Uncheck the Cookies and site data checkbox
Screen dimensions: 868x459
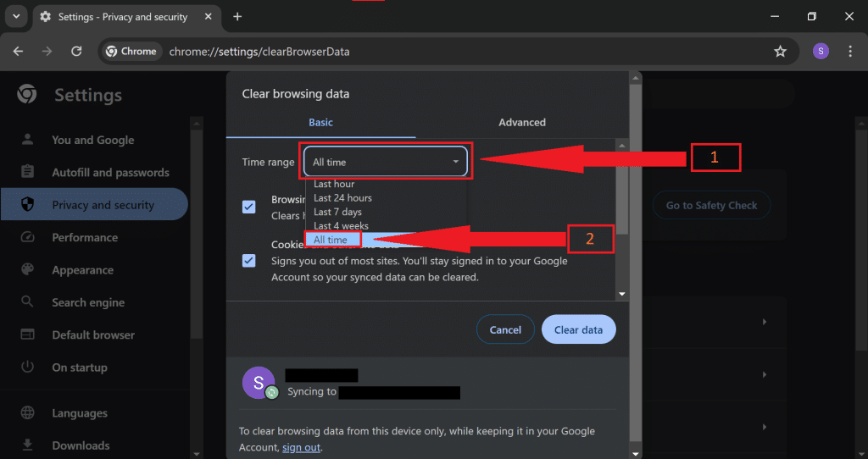pos(249,260)
